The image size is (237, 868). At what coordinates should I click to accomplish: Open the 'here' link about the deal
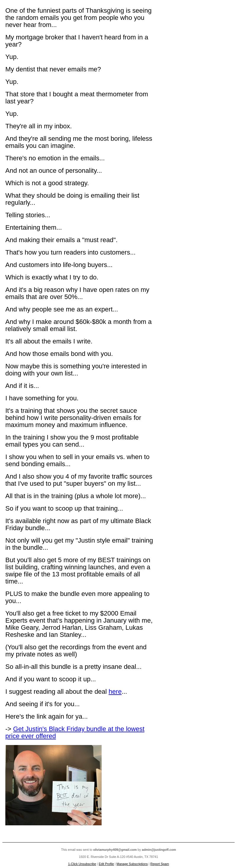pyautogui.click(x=115, y=691)
